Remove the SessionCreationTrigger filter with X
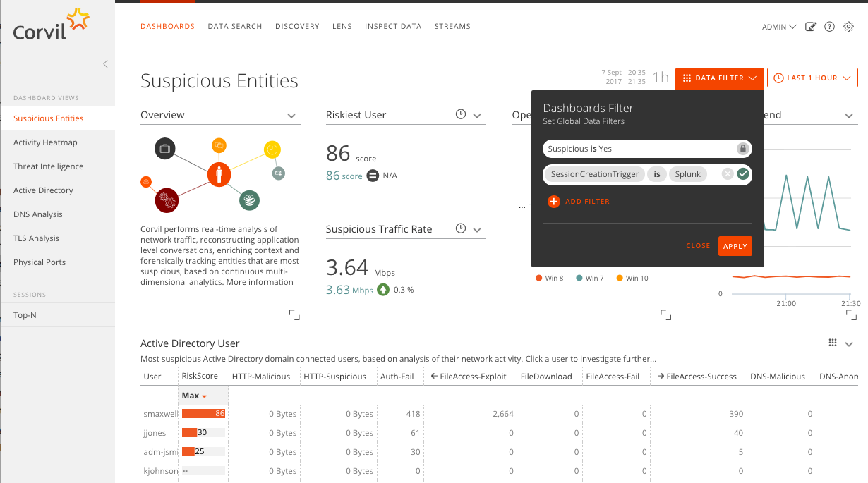Screen dimensions: 868x483 (728, 174)
